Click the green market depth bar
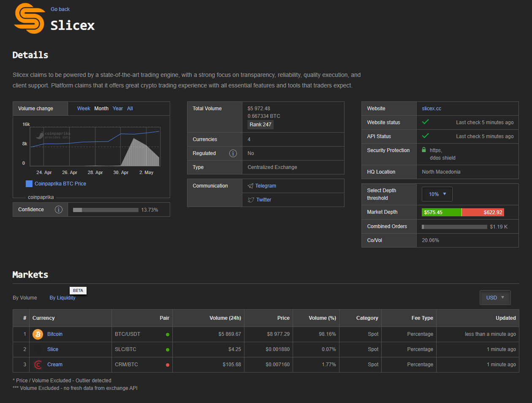Viewport: 532px width, 403px height. 442,212
